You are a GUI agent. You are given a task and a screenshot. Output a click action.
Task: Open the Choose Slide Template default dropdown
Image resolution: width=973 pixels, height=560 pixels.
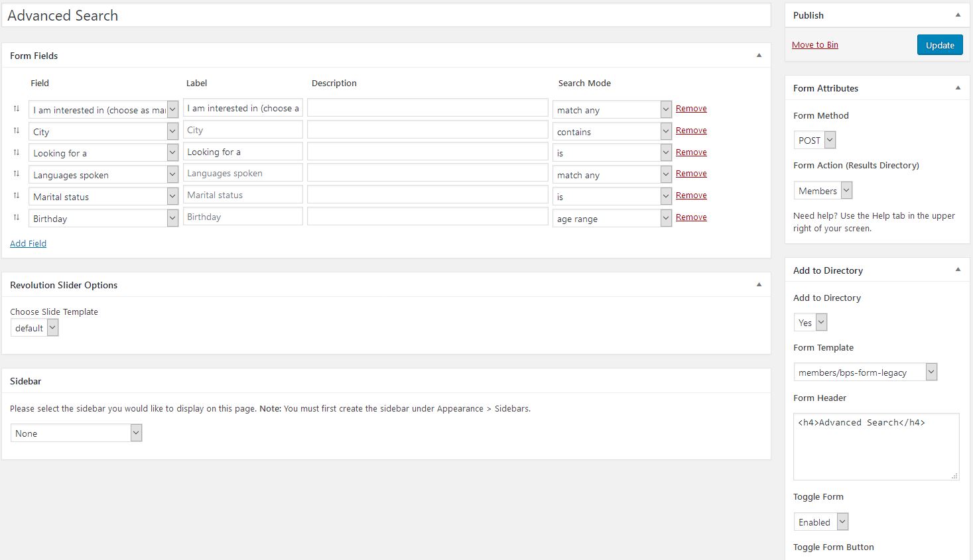(34, 327)
